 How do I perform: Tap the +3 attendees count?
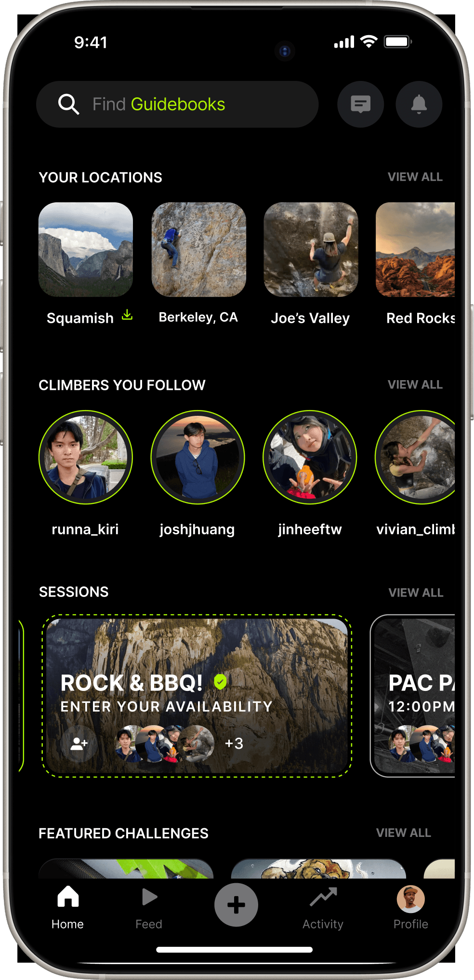234,743
